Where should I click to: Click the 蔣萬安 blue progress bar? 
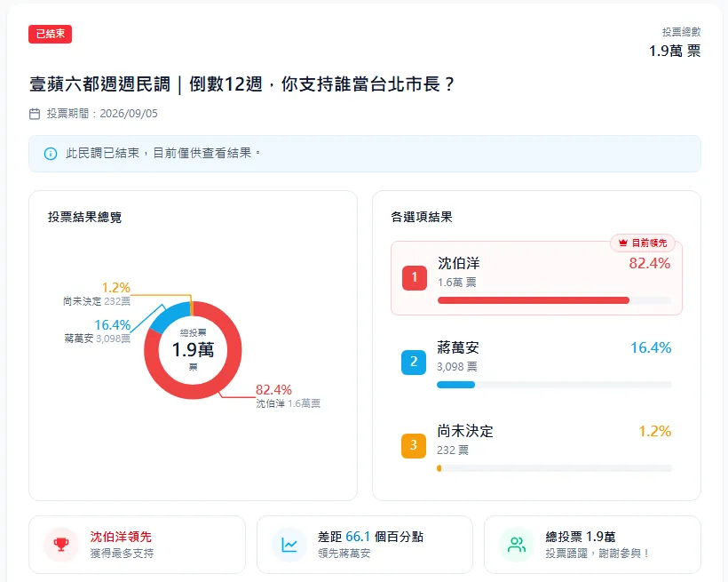pyautogui.click(x=456, y=385)
